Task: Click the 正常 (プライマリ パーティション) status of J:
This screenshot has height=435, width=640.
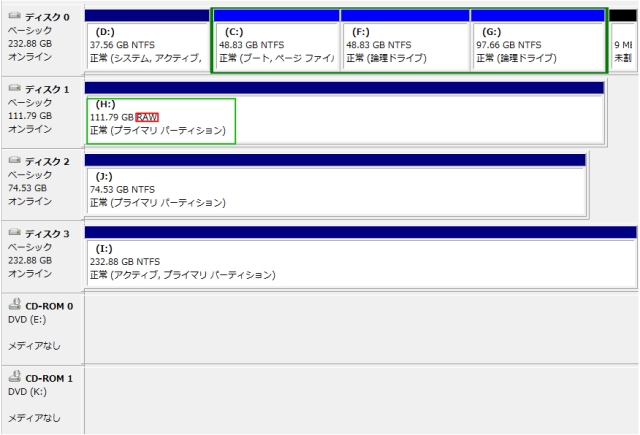Action: pyautogui.click(x=158, y=203)
